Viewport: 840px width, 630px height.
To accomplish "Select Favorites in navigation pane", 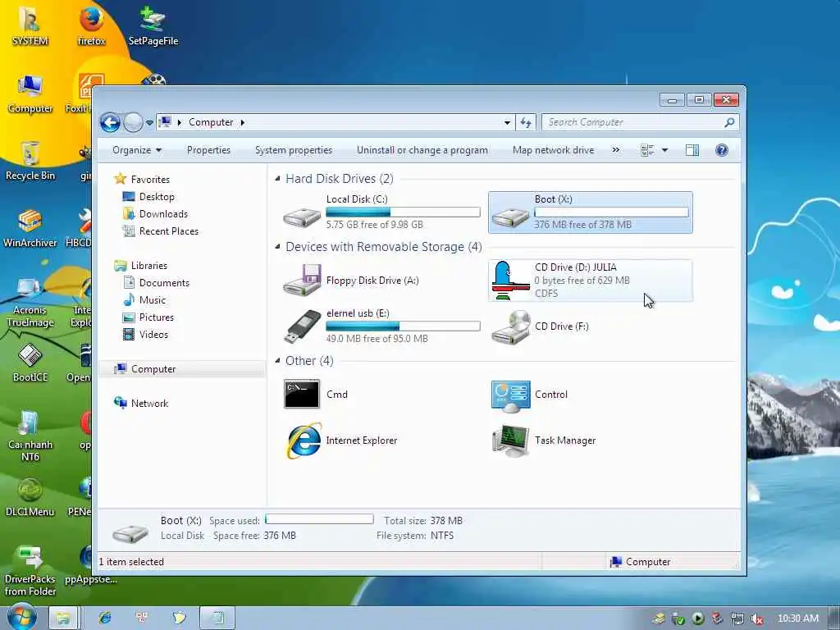I will point(150,180).
